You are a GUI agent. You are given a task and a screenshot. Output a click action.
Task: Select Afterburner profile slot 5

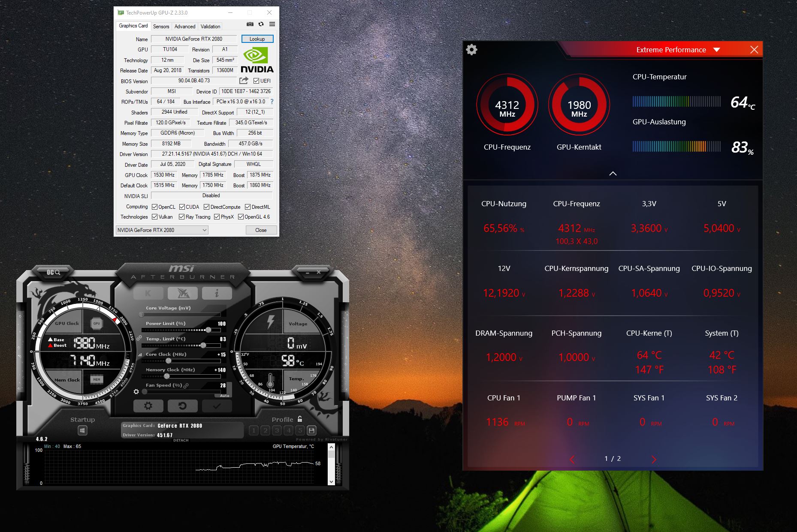[x=300, y=430]
